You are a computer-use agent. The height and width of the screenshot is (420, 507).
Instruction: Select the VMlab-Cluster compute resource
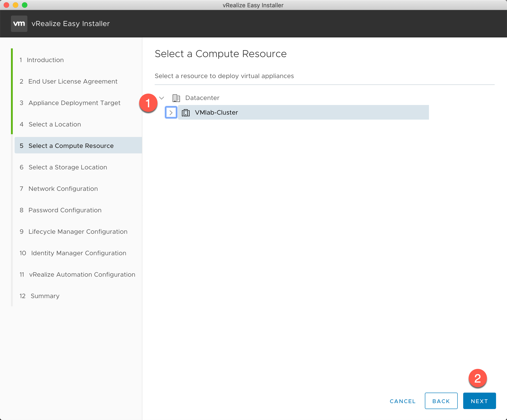[303, 113]
